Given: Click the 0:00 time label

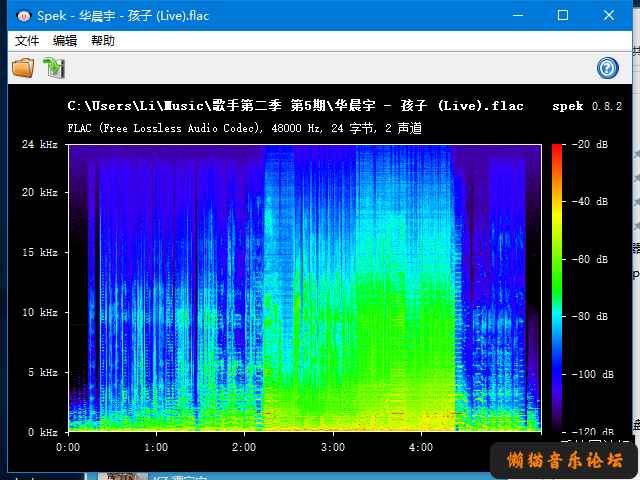Looking at the screenshot, I should [x=68, y=447].
